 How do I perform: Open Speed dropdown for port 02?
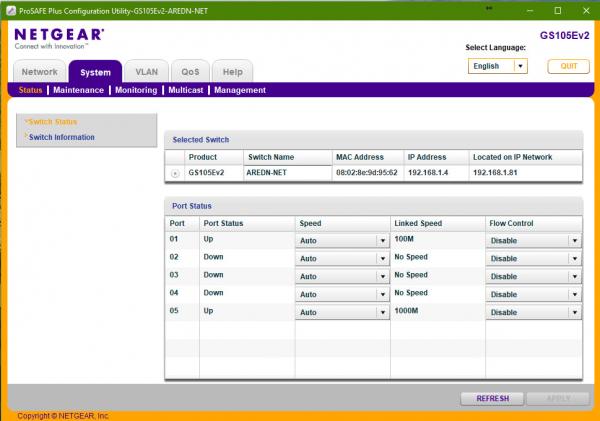click(x=342, y=259)
